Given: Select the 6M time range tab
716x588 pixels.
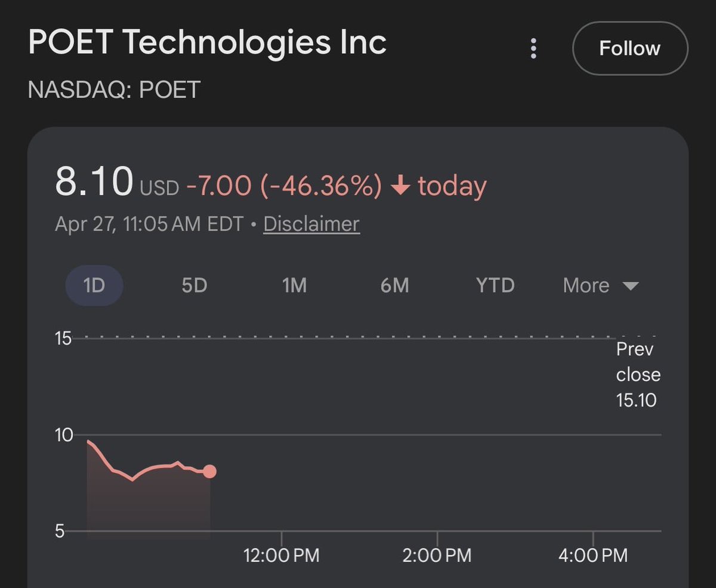Looking at the screenshot, I should coord(394,285).
